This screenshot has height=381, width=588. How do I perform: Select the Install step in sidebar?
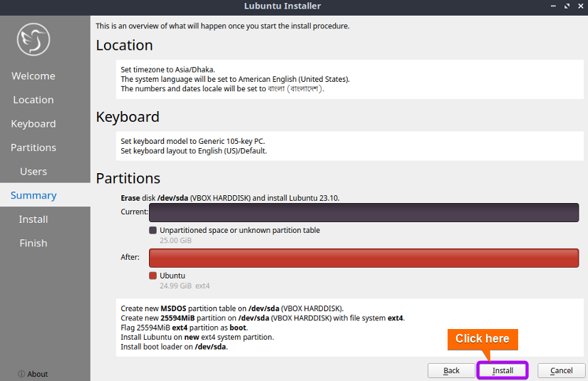pos(33,219)
